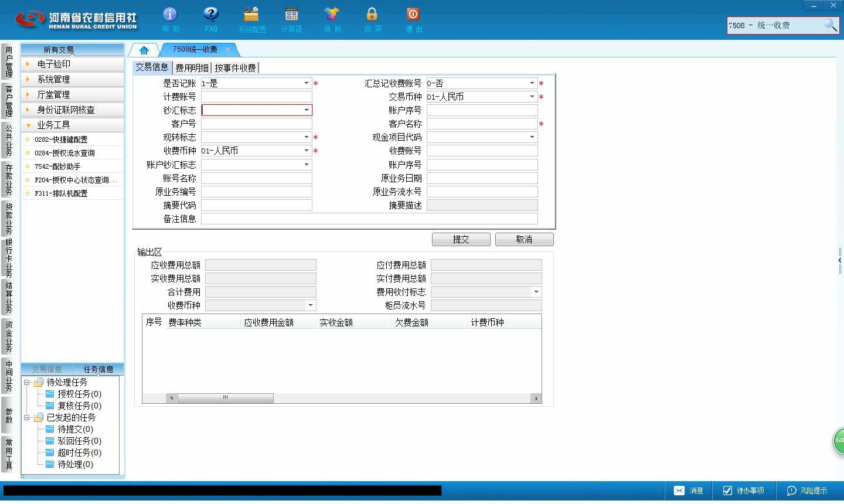The width and height of the screenshot is (844, 504).
Task: Select 复核任务(0) folder
Action: (74, 406)
